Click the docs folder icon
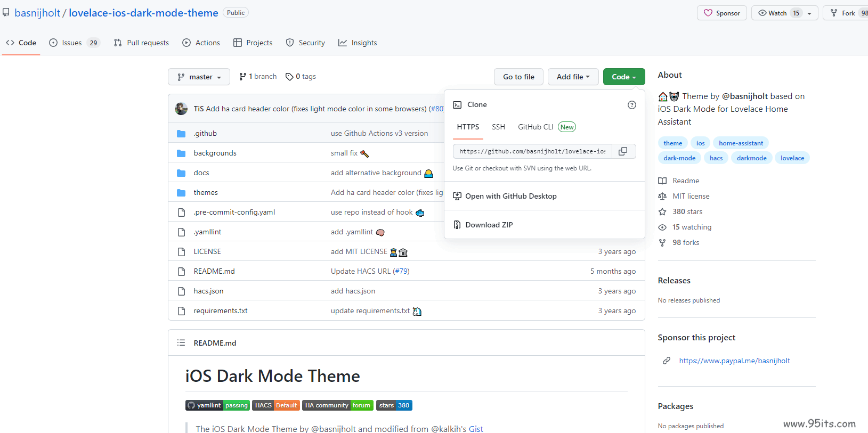868x433 pixels. [181, 173]
